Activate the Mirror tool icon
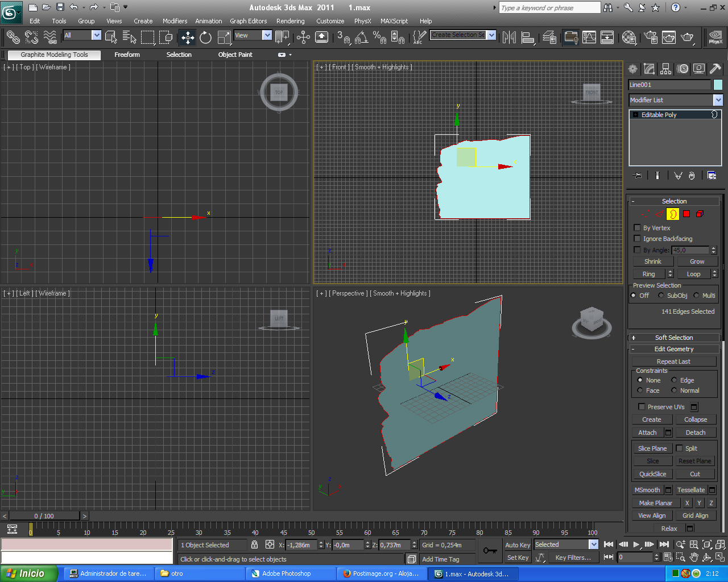 (x=510, y=38)
